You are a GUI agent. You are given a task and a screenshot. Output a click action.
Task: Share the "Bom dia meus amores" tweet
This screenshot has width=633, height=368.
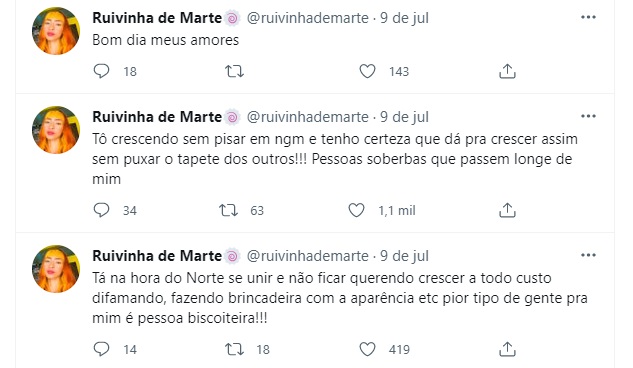507,71
